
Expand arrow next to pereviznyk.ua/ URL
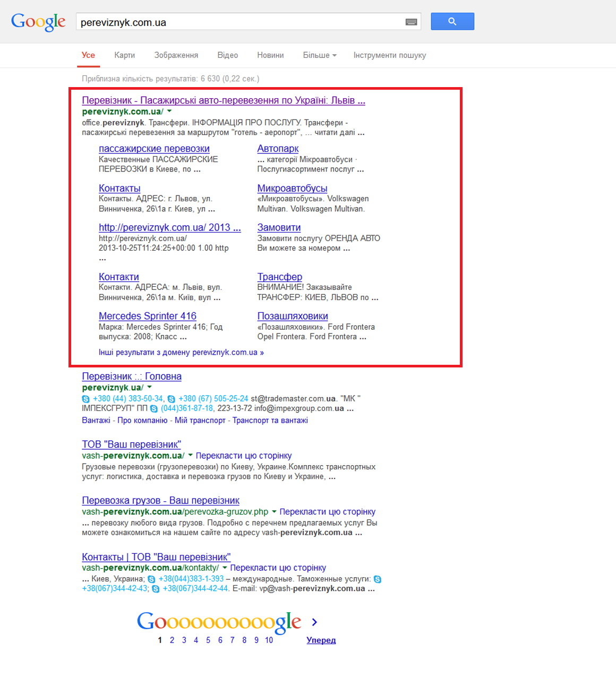[x=149, y=387]
